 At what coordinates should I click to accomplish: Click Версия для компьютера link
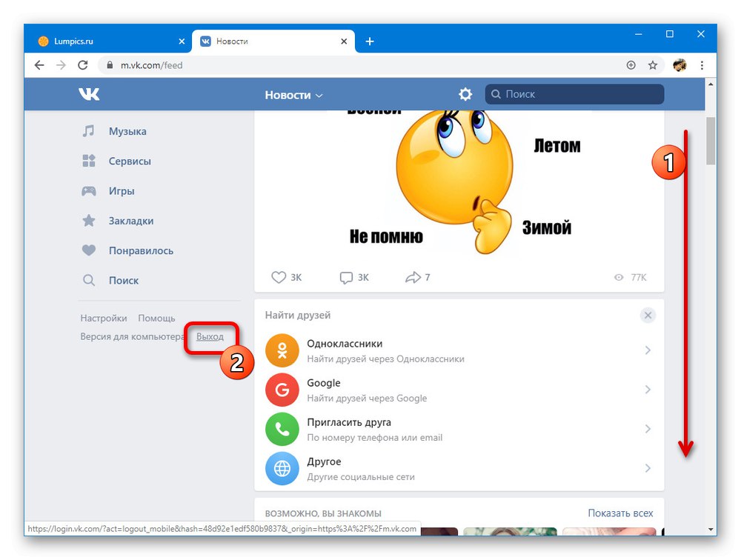(132, 336)
